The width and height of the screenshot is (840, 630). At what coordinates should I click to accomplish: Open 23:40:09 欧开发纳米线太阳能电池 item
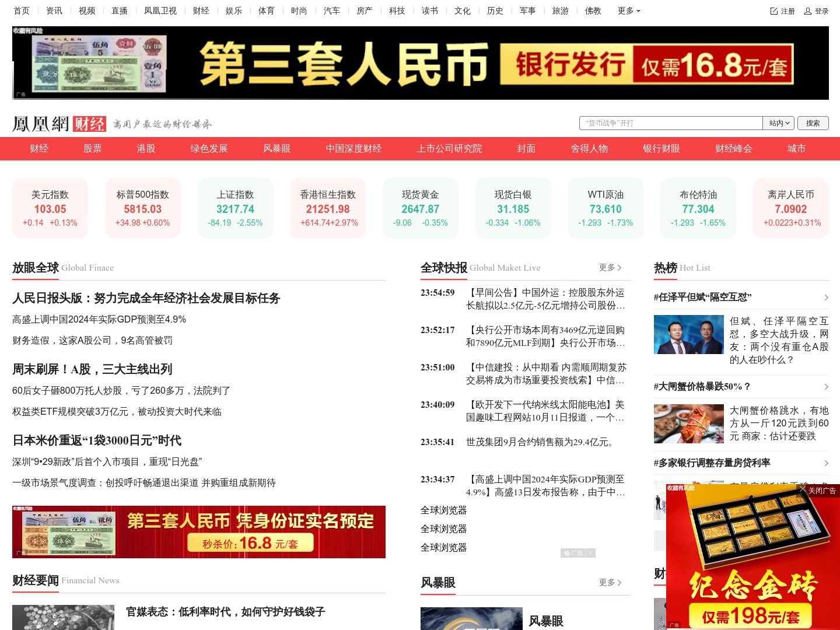click(545, 411)
